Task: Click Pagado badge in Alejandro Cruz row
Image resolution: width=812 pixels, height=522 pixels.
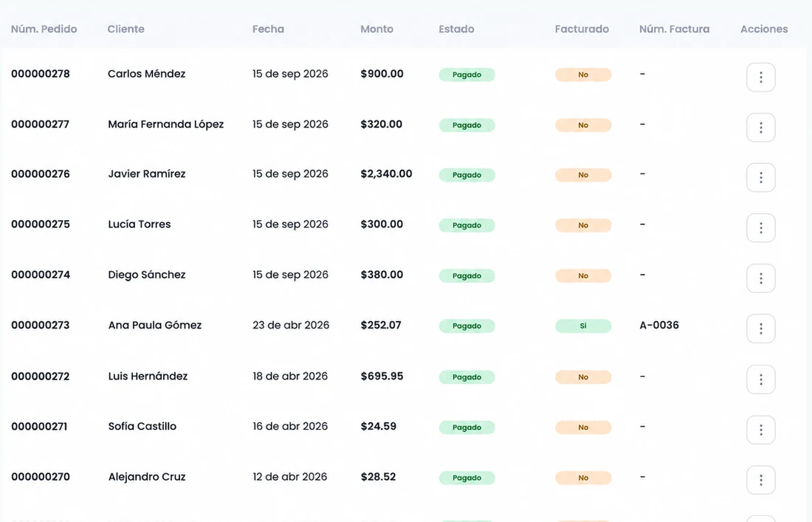Action: (467, 478)
